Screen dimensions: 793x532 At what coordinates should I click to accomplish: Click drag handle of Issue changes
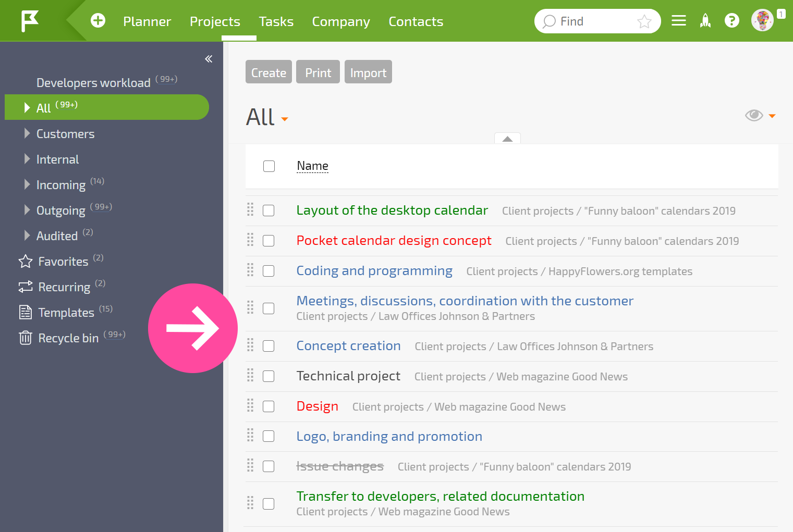coord(250,465)
